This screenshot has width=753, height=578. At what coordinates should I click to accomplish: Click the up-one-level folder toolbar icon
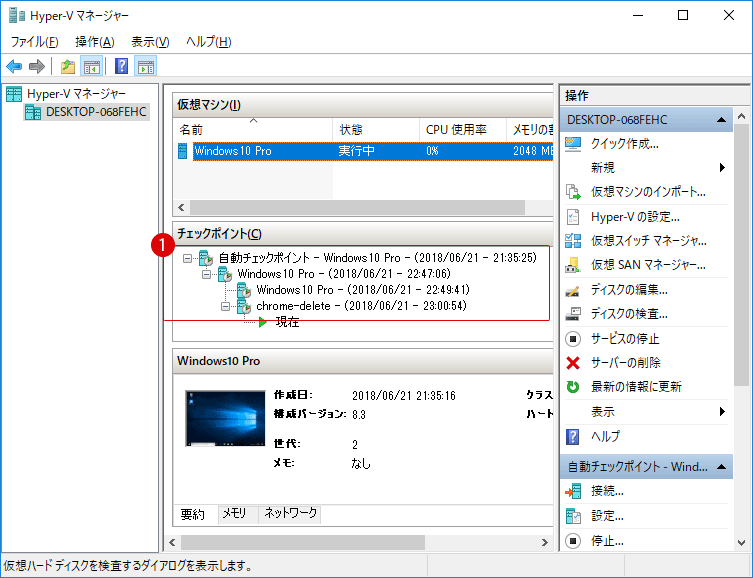click(x=68, y=66)
